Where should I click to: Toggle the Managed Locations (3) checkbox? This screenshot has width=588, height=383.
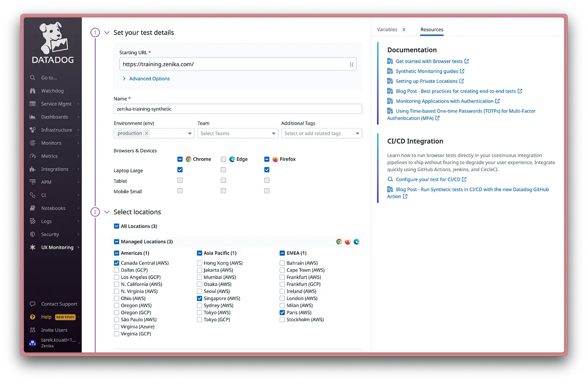(116, 242)
